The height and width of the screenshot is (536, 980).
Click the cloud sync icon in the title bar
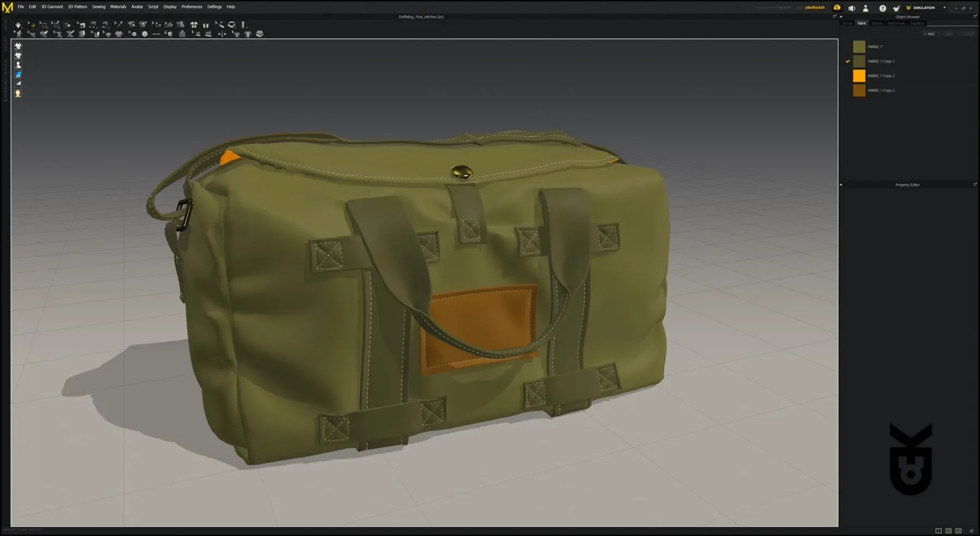[837, 8]
